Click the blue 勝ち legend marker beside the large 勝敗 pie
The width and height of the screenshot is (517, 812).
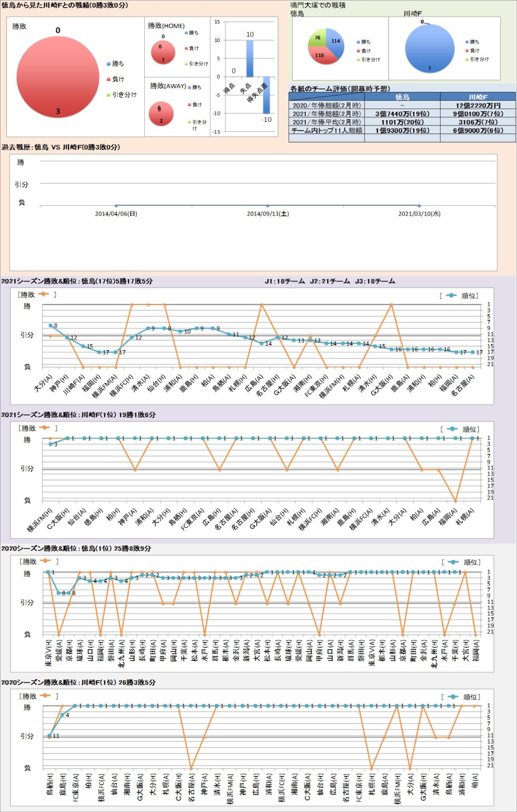coord(108,64)
